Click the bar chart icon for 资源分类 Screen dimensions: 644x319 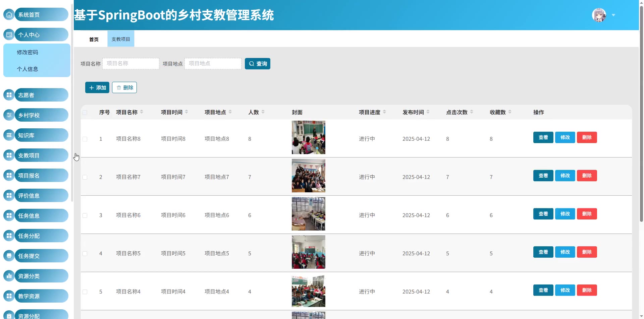tap(9, 276)
